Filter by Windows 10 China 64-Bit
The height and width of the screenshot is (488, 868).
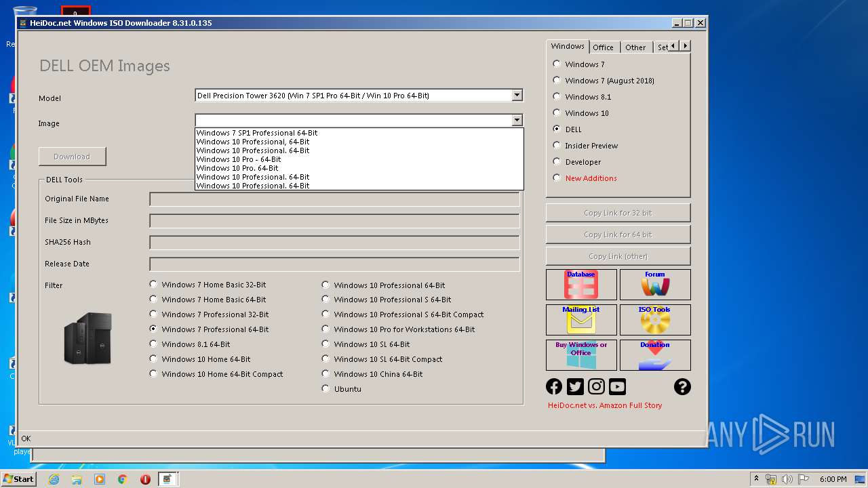[x=325, y=373]
